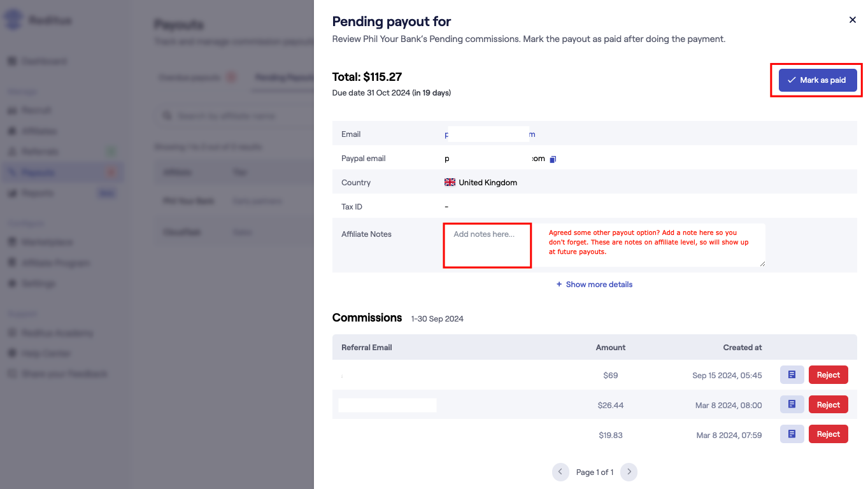Reject the $26.44 commission
Image resolution: width=868 pixels, height=489 pixels.
click(x=829, y=404)
